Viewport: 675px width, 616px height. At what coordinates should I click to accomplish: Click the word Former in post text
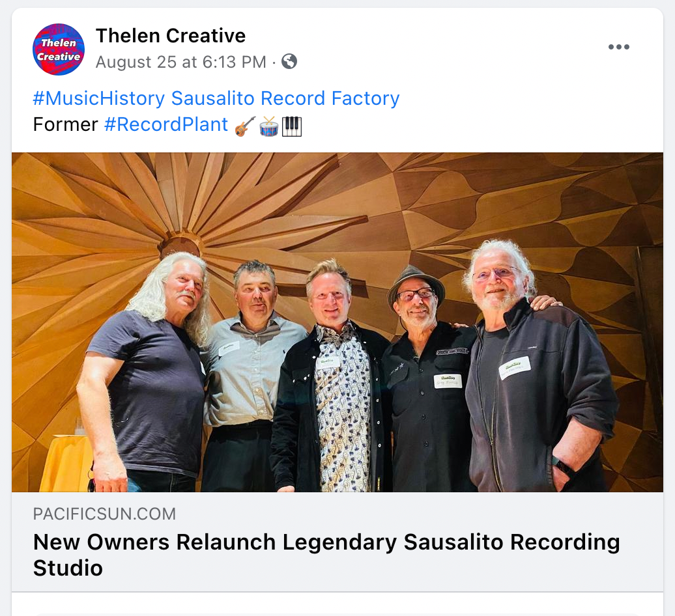coord(65,124)
